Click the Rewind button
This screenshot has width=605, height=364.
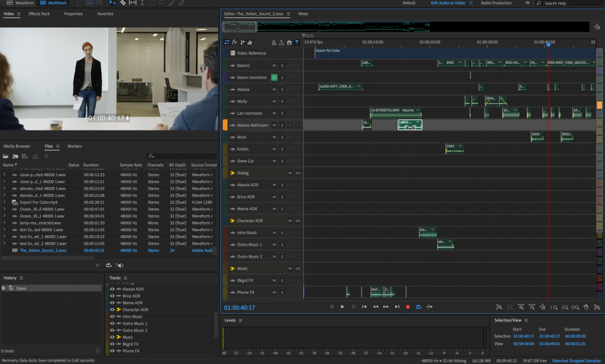375,307
